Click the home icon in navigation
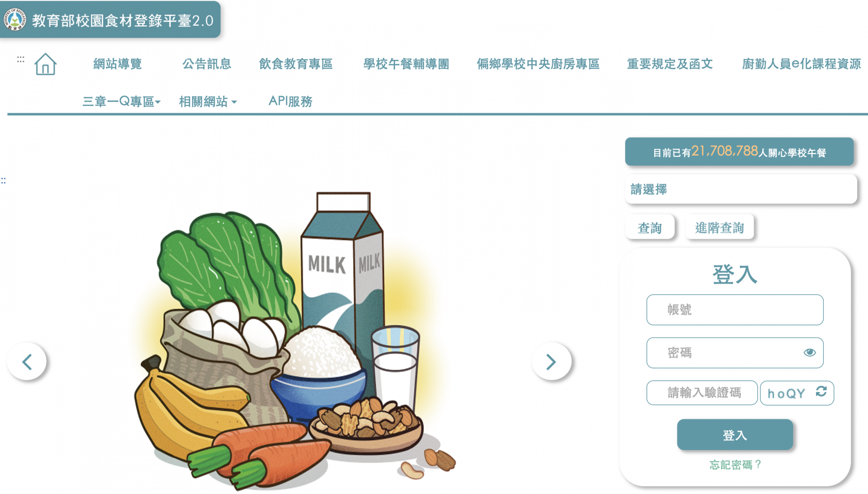This screenshot has height=494, width=868. pyautogui.click(x=45, y=64)
